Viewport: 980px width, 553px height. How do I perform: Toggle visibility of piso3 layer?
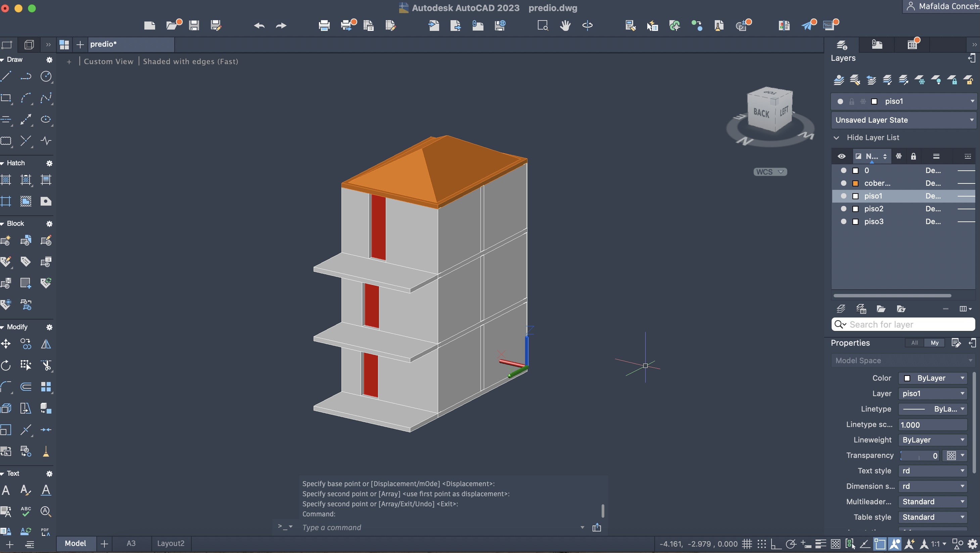[x=843, y=221]
